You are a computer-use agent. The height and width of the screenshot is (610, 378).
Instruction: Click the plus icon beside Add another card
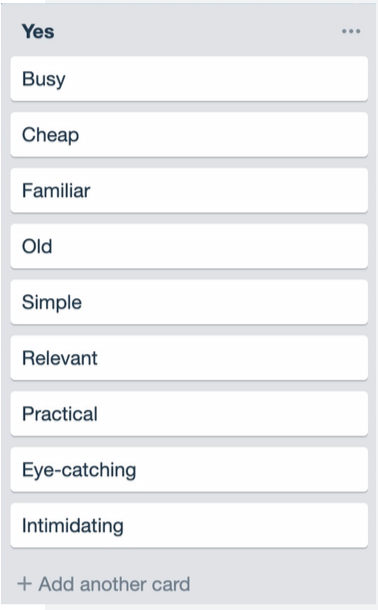(x=24, y=584)
